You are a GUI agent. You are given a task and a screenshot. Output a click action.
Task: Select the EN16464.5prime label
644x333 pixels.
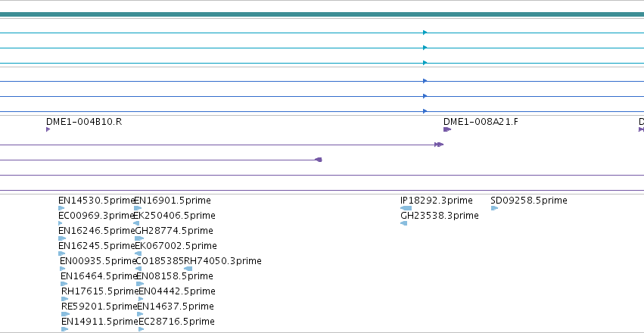point(98,276)
